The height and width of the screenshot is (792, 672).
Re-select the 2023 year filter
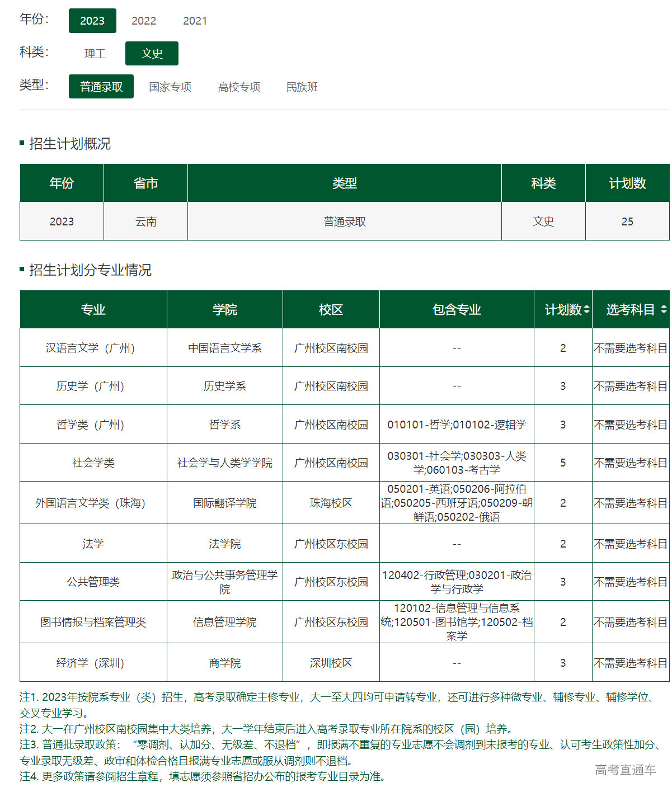coord(92,21)
